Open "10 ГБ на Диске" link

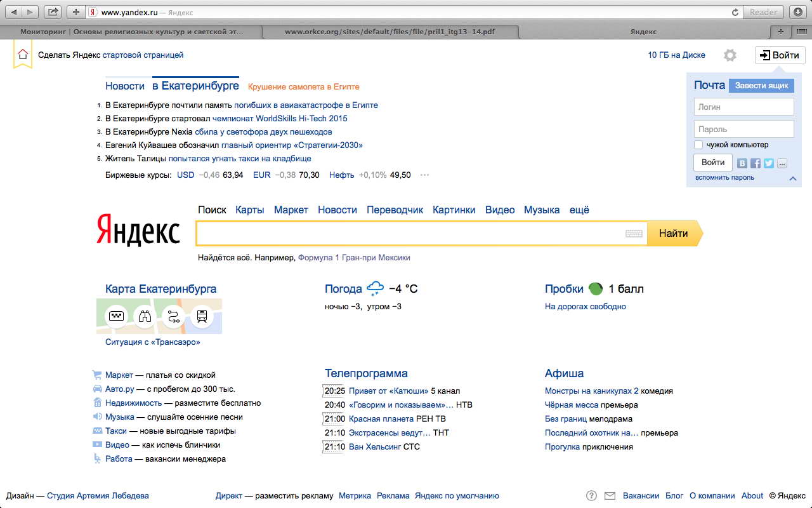click(676, 55)
